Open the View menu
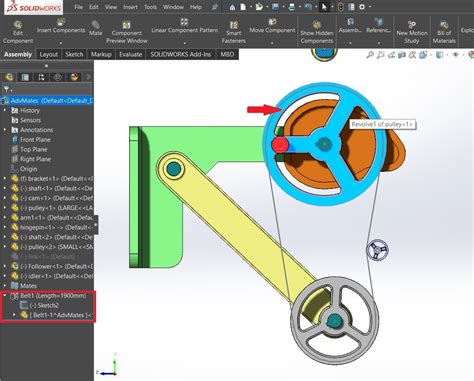474x381 pixels. [111, 7]
